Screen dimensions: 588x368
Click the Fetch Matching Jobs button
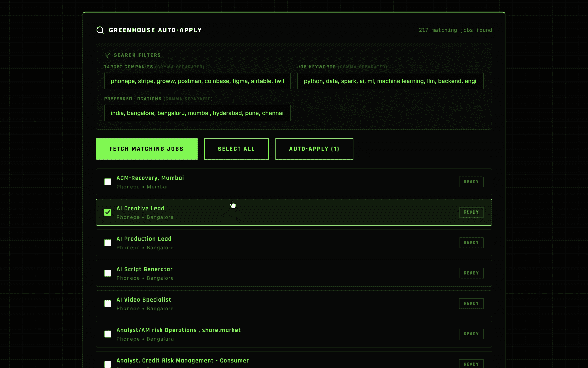click(147, 149)
